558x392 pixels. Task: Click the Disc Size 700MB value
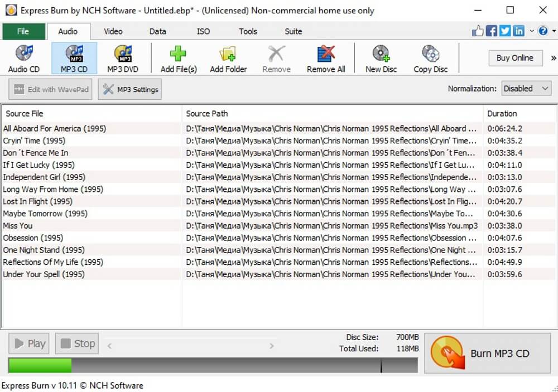pos(407,337)
